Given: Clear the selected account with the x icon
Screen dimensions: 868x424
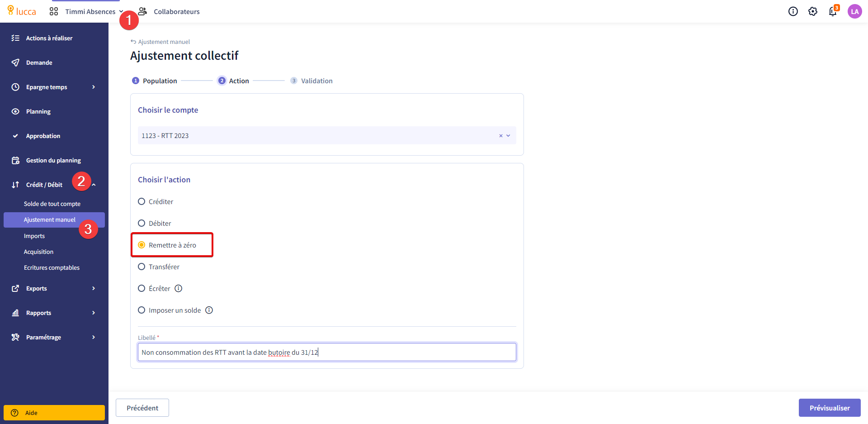Looking at the screenshot, I should tap(500, 136).
